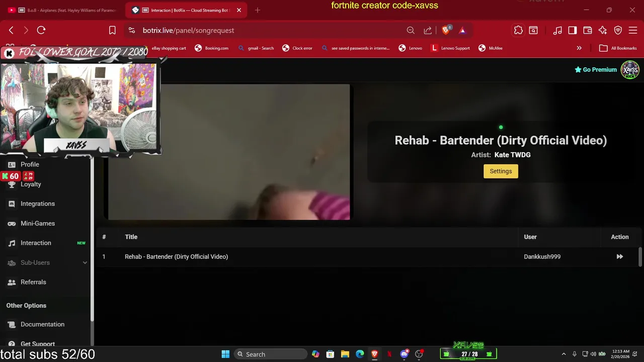Click the taskbar Search box
644x362 pixels.
point(271,354)
